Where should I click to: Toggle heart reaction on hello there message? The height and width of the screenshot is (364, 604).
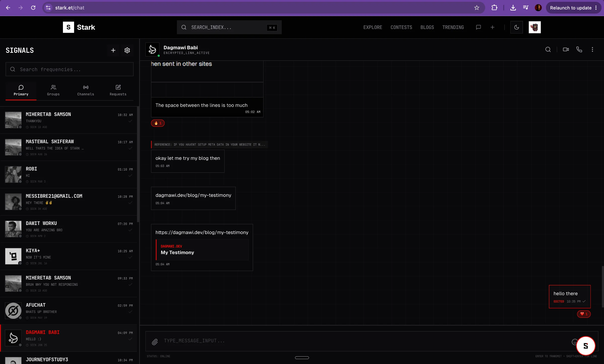[x=584, y=314]
